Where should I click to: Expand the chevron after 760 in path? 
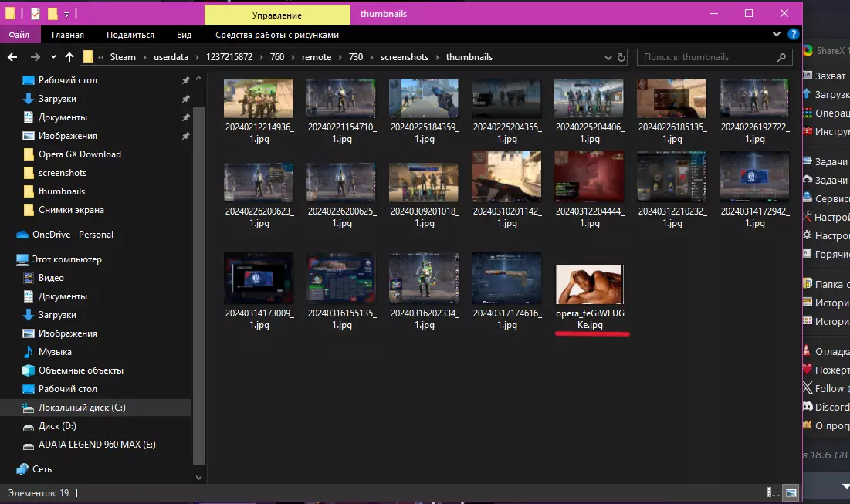click(293, 57)
